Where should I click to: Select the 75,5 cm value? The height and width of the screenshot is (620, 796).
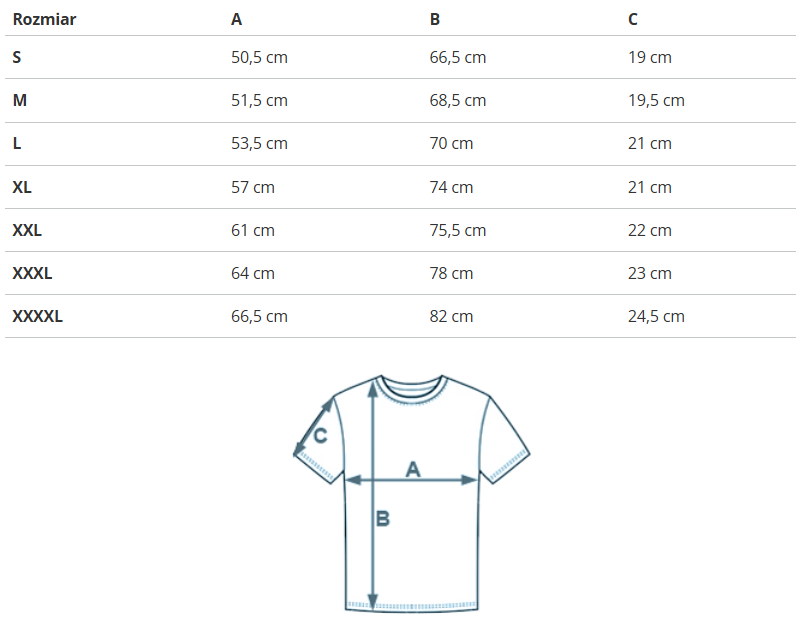(x=458, y=230)
